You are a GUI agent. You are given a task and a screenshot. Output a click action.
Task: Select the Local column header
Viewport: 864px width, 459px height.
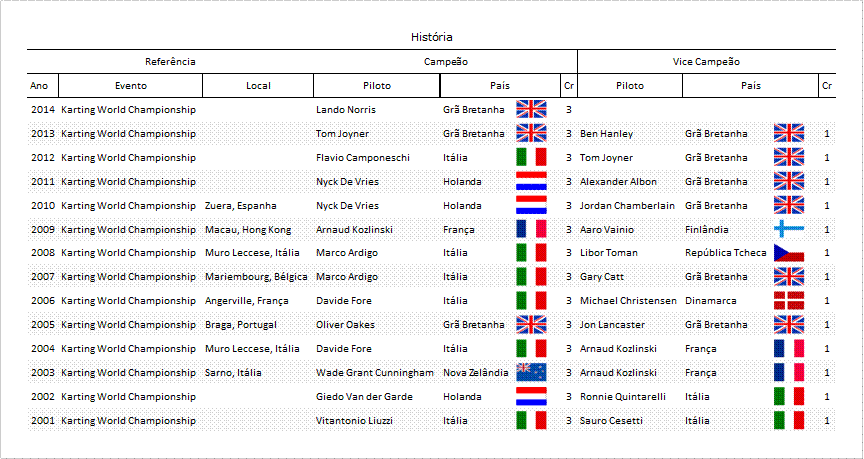pyautogui.click(x=258, y=85)
